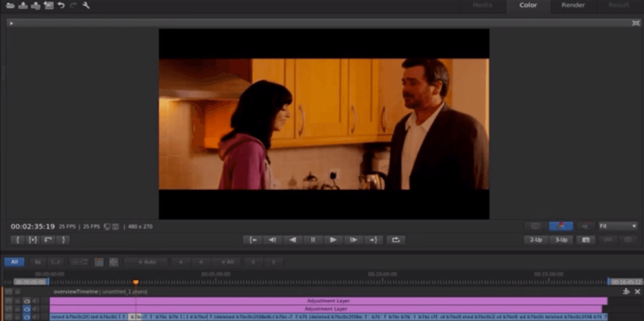Click the external monitor icon beside 25 FPS
The height and width of the screenshot is (321, 644).
point(107,227)
